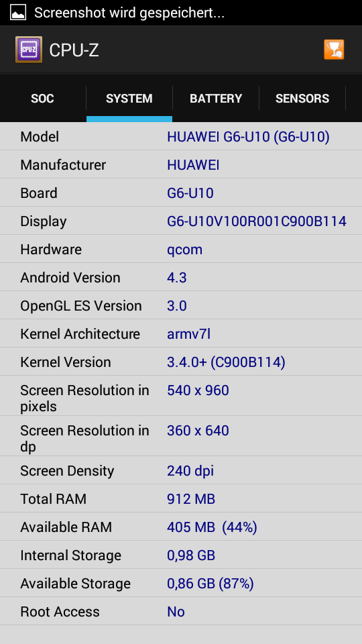Select the Screen Density 240 dpi row

(x=181, y=470)
